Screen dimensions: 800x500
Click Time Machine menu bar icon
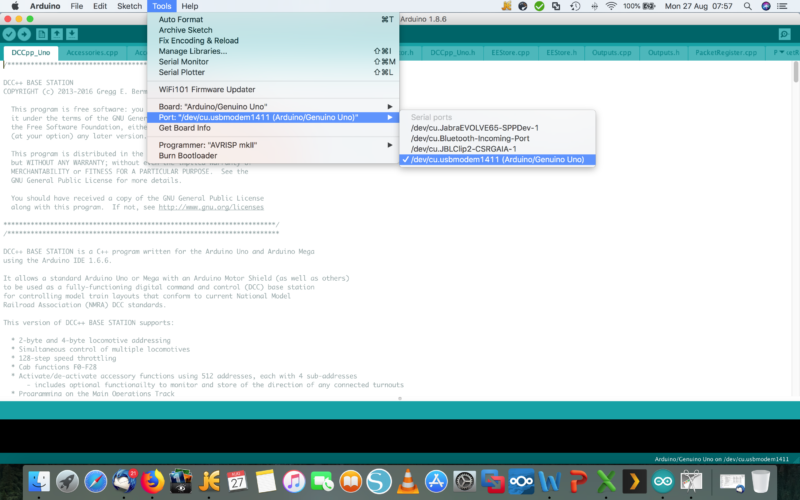point(575,6)
